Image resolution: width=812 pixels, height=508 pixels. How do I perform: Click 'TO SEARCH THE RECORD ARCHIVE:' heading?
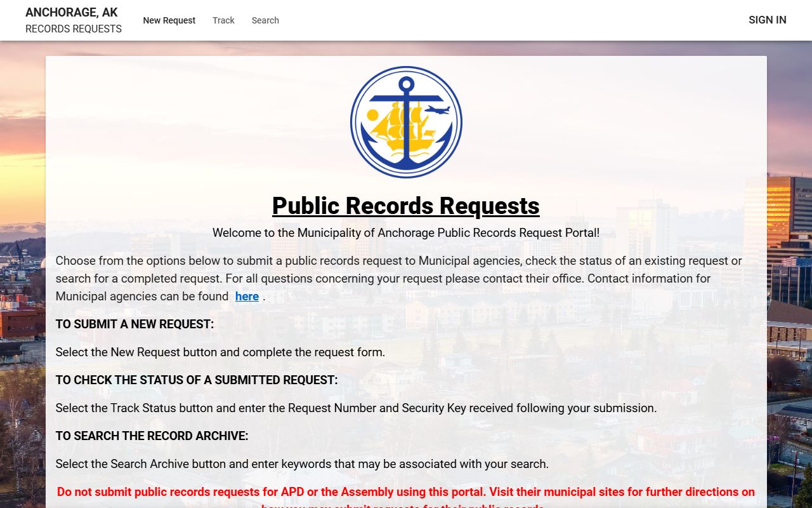click(x=152, y=436)
